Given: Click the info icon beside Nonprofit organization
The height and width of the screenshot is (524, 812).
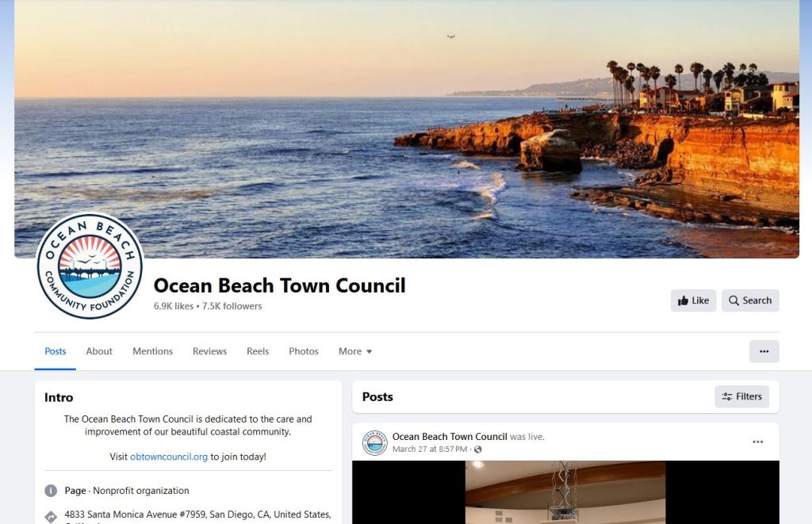Looking at the screenshot, I should (51, 491).
